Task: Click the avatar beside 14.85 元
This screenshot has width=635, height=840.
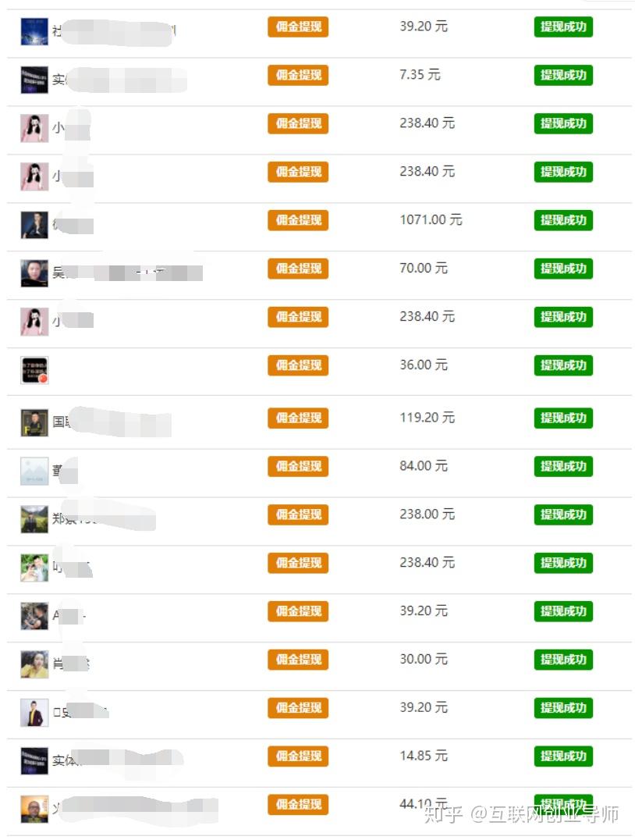Action: click(x=34, y=760)
